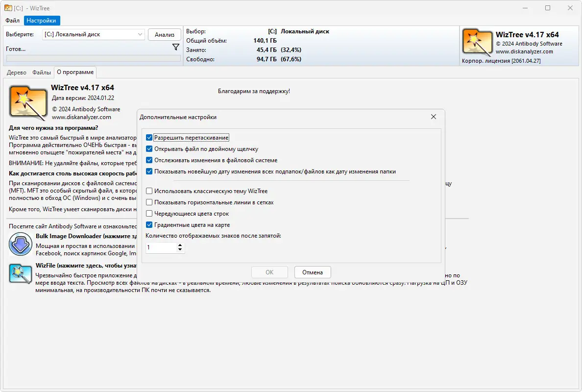Screen dimensions: 582x392
Task: Click the decimal places number field
Action: point(161,247)
